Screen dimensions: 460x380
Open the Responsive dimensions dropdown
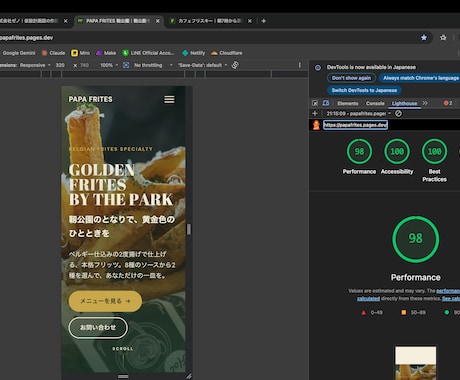tap(35, 65)
